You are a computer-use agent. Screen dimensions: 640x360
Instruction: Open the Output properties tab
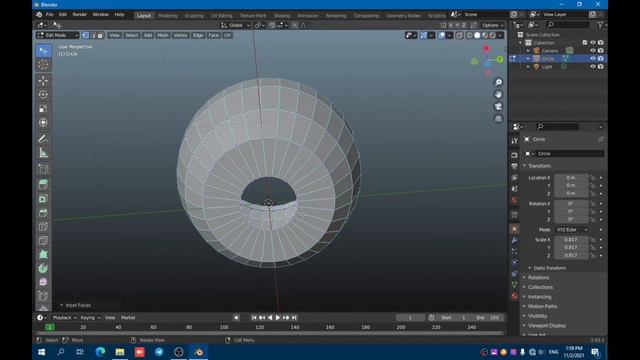coord(514,166)
